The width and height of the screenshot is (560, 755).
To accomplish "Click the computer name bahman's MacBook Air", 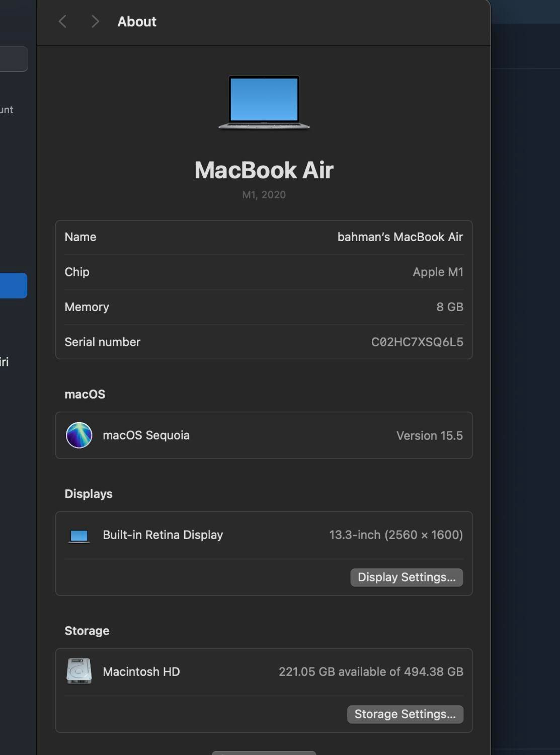I will 400,237.
